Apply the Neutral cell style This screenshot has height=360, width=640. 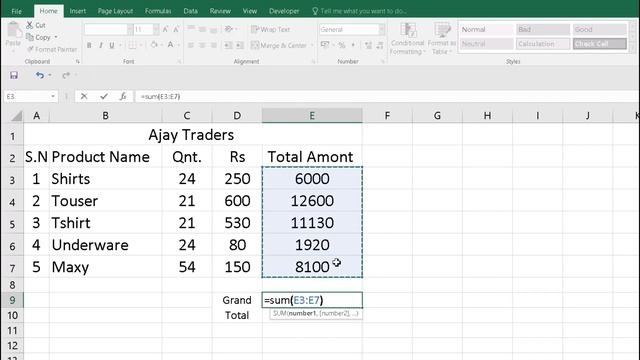(x=487, y=44)
